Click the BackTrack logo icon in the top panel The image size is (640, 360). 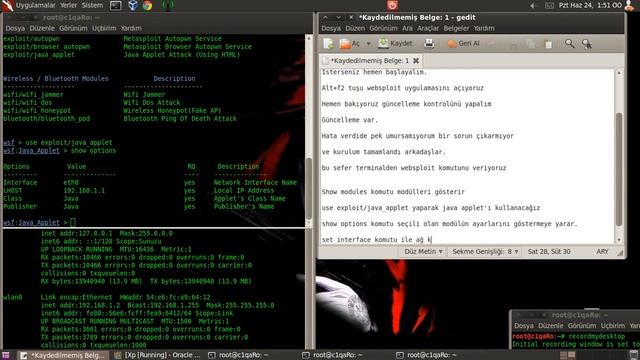pyautogui.click(x=7, y=5)
